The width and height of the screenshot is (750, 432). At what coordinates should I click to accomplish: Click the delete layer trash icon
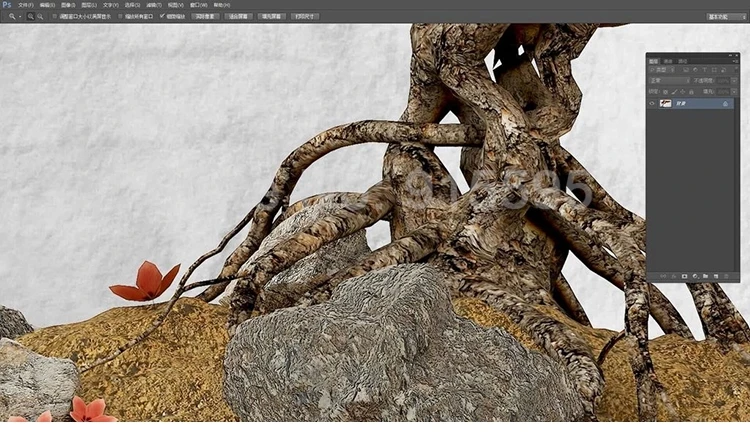click(x=728, y=275)
